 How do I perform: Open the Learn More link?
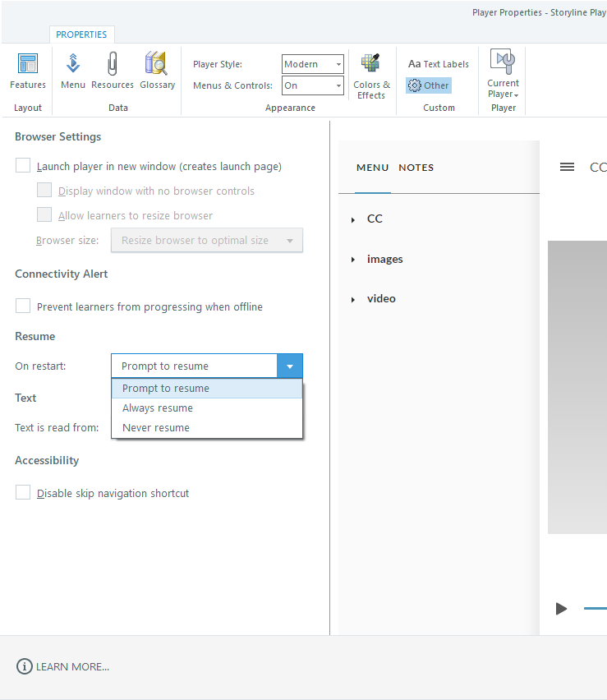pos(72,666)
